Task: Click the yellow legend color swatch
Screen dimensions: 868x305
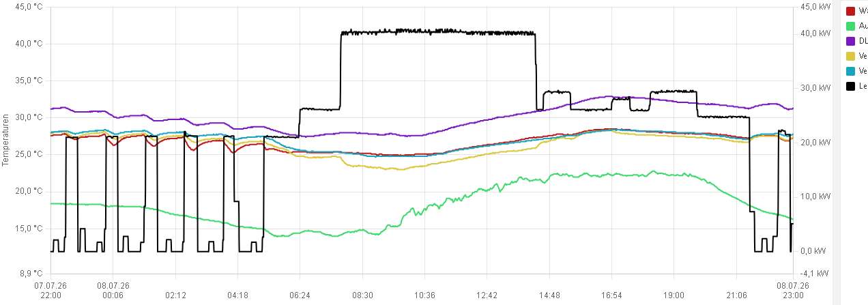Action: pos(850,56)
